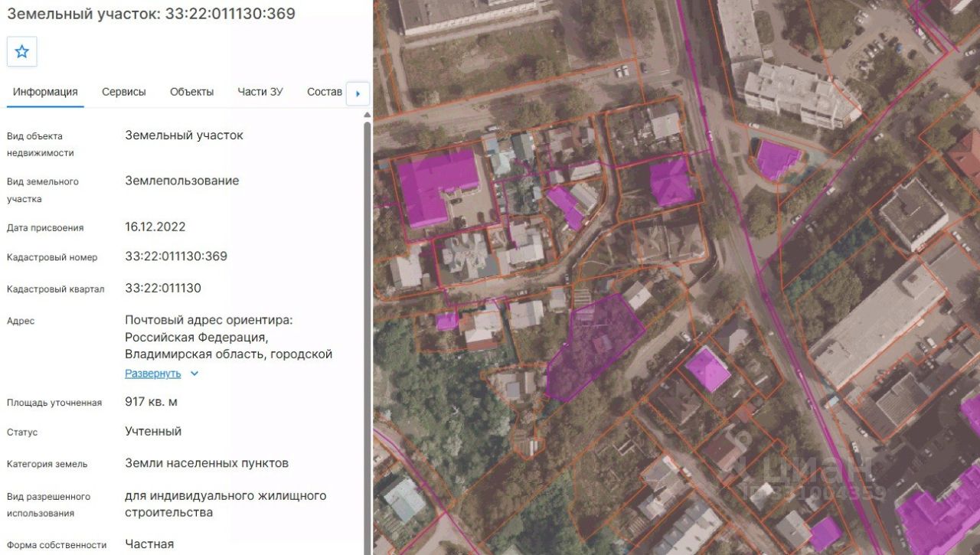Click the status value Учтенный

(x=153, y=432)
